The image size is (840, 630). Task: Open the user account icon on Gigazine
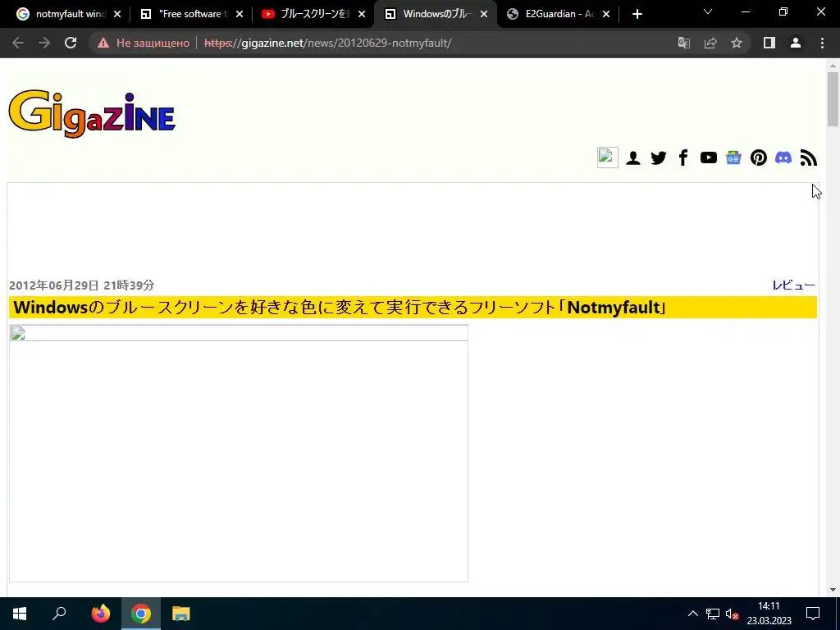point(633,157)
